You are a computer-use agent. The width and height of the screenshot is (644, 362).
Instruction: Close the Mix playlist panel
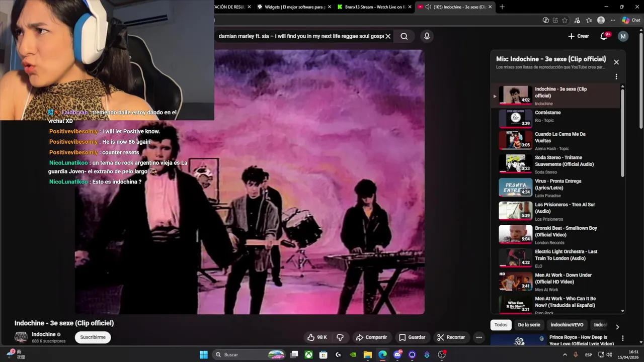click(616, 62)
